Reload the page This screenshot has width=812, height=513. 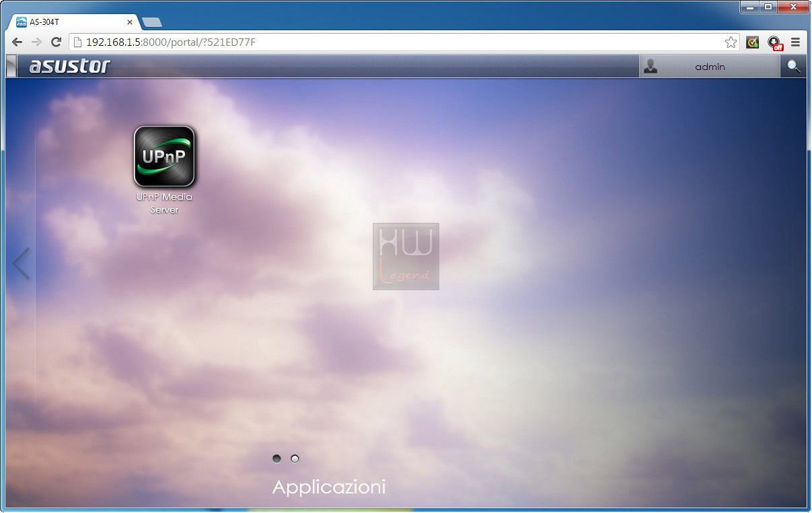(x=57, y=42)
